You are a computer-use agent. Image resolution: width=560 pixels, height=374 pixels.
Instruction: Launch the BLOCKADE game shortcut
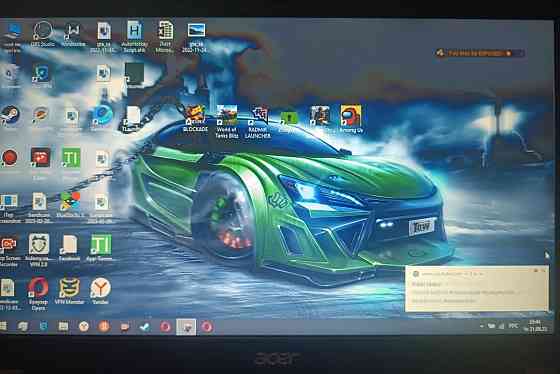coord(195,119)
